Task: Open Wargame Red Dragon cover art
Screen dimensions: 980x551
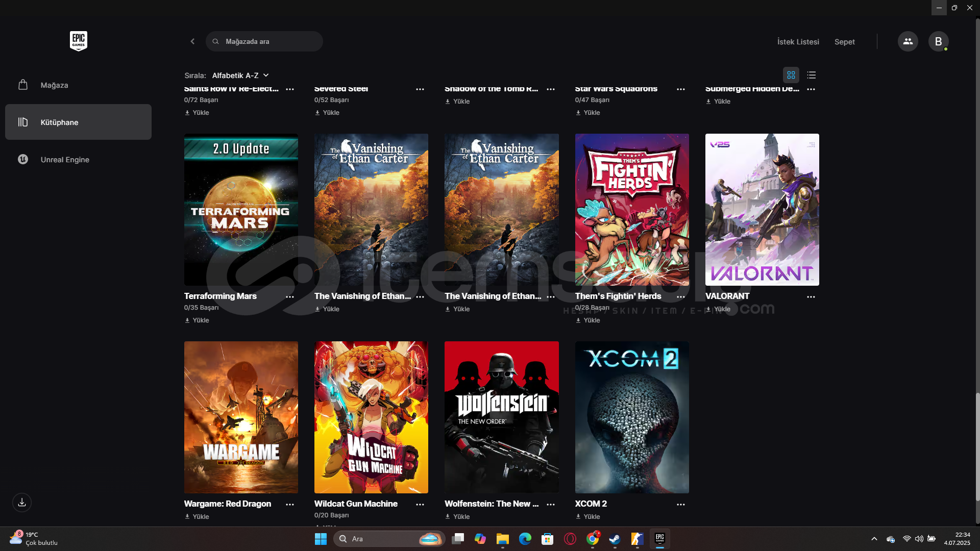Action: pyautogui.click(x=241, y=417)
